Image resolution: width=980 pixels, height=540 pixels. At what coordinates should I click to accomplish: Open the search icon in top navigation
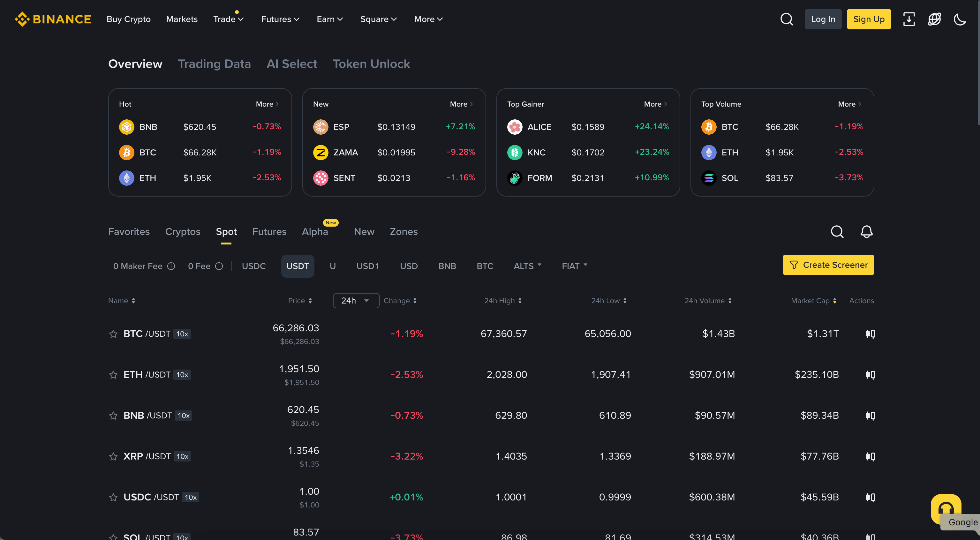[x=786, y=19]
